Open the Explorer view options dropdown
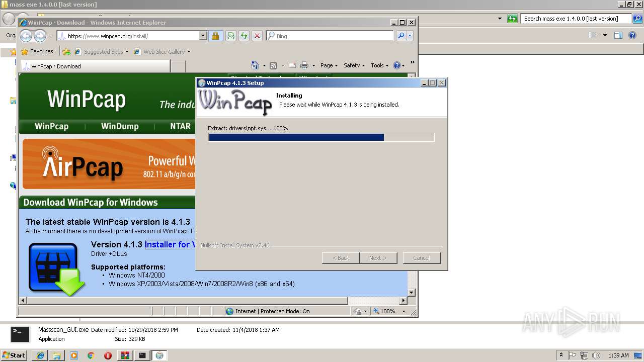644x362 pixels. (x=605, y=35)
